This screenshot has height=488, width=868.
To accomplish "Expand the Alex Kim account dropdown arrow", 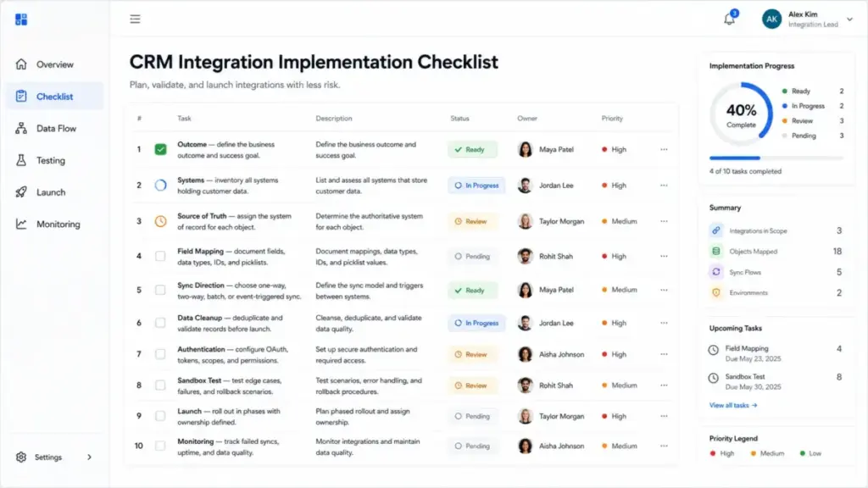I will pyautogui.click(x=849, y=19).
